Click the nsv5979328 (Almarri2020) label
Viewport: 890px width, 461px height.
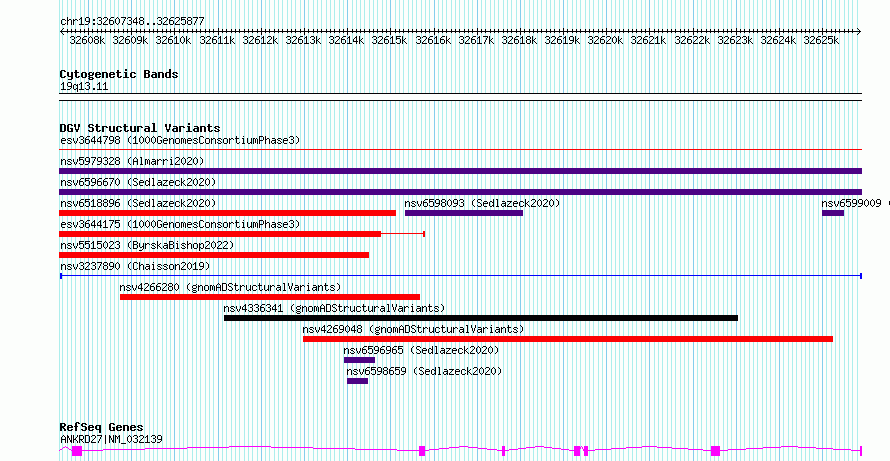pyautogui.click(x=132, y=161)
